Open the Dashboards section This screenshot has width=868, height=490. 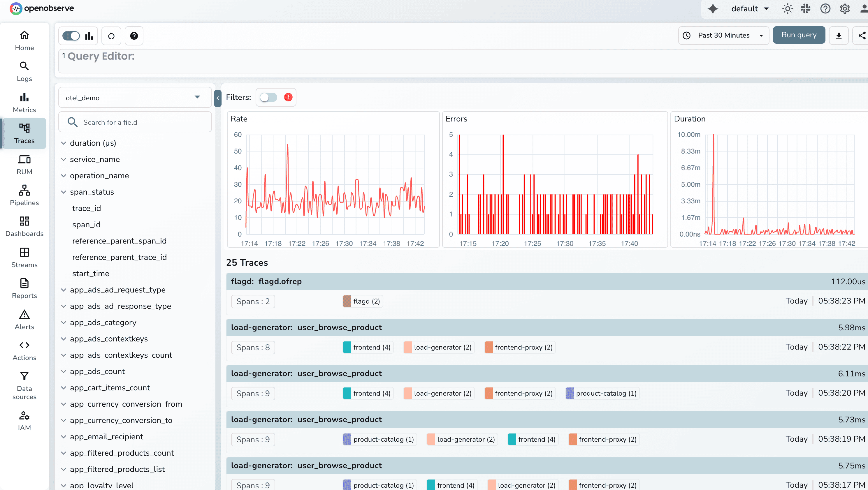coord(24,221)
